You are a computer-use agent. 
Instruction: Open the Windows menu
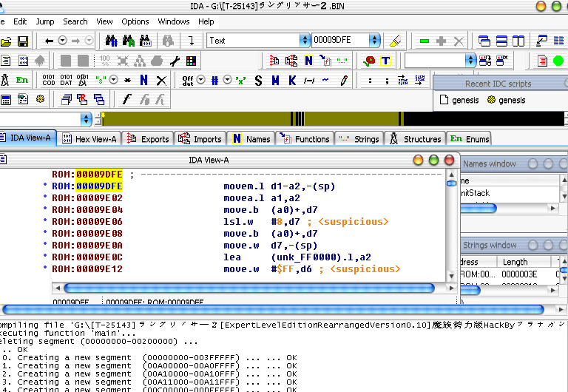click(174, 21)
